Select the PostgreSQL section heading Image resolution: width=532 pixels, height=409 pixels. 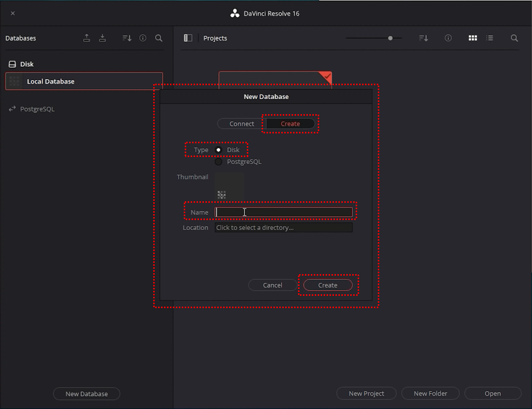[37, 109]
